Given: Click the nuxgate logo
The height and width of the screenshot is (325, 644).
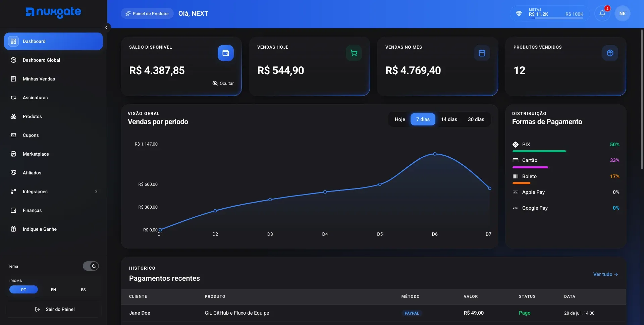Looking at the screenshot, I should click(x=53, y=12).
